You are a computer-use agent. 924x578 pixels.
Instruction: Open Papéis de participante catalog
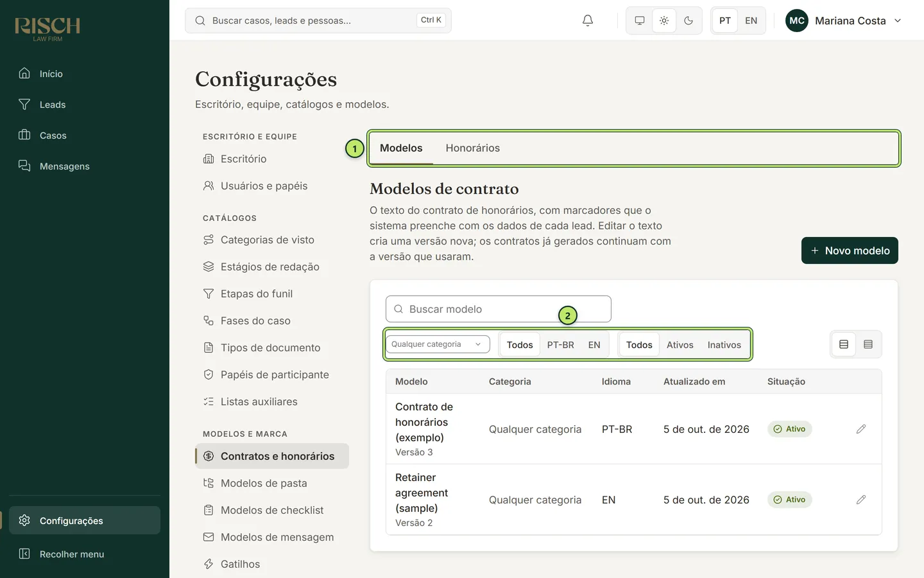pyautogui.click(x=272, y=374)
